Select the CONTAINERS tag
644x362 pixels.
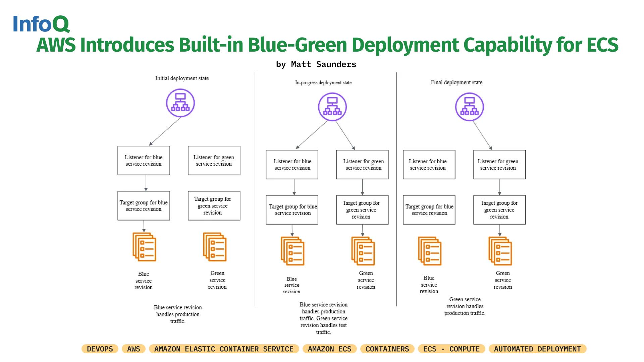[x=387, y=349]
